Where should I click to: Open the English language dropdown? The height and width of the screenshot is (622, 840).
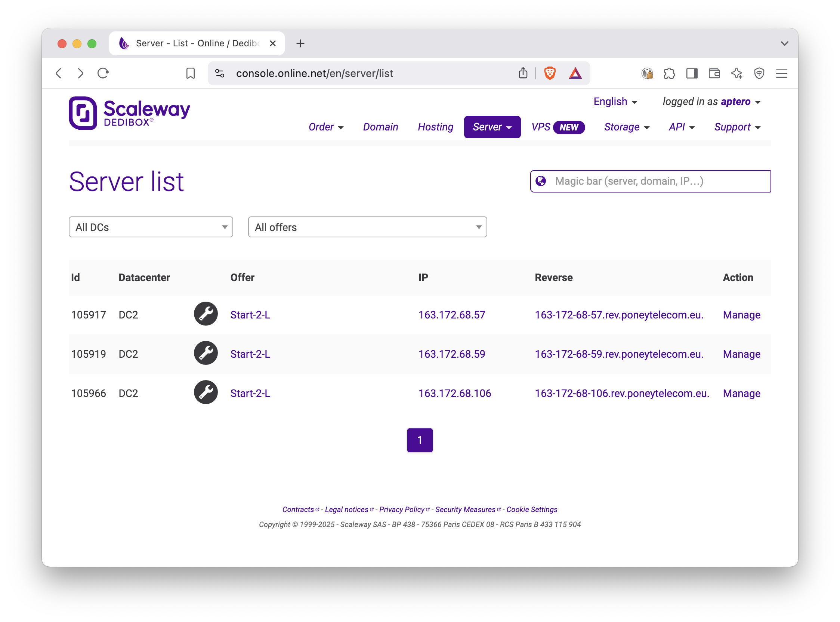coord(615,102)
